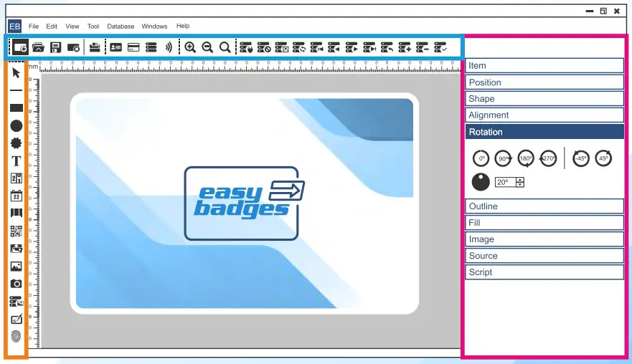Viewport: 632px width, 364px height.
Task: Click the database connect plug icon
Action: coord(246,47)
